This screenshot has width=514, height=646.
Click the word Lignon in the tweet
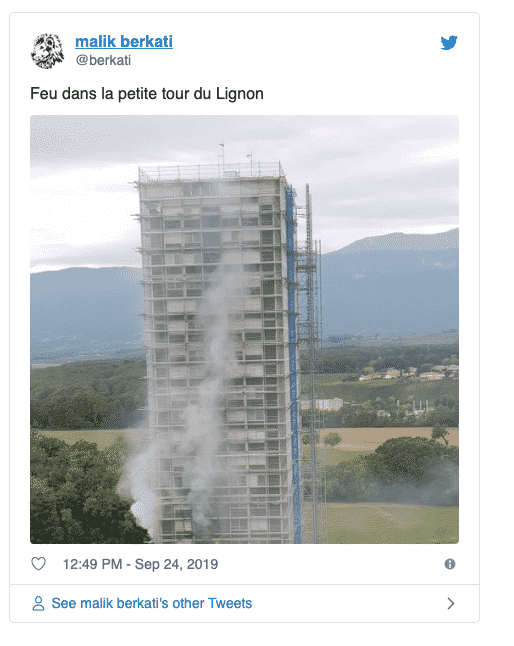pyautogui.click(x=240, y=94)
